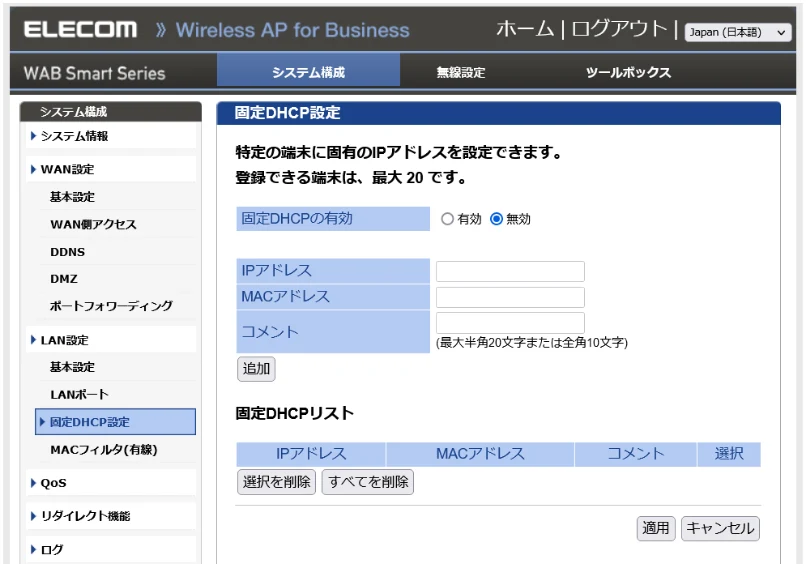This screenshot has height=568, width=806.
Task: Click the ELECOM logo
Action: [80, 29]
